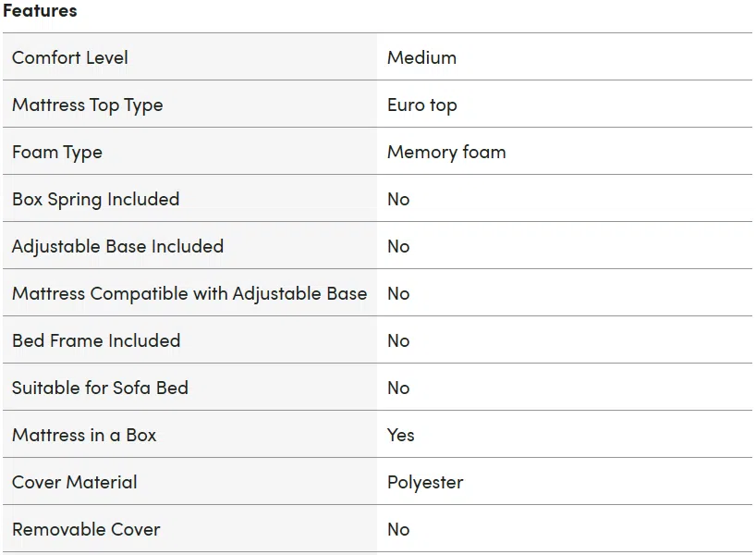The height and width of the screenshot is (555, 756).
Task: Select the Yes value for Mattress in a Box
Action: [x=401, y=436]
